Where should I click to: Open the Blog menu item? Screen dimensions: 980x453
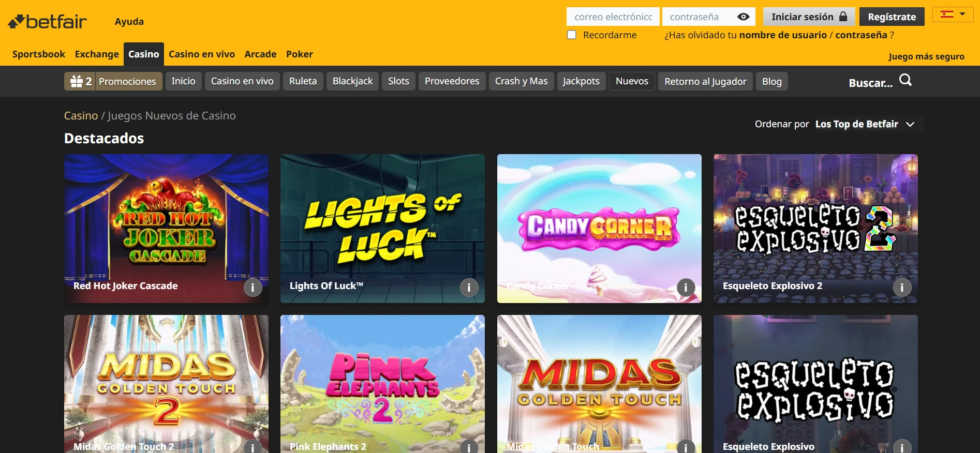coord(772,81)
